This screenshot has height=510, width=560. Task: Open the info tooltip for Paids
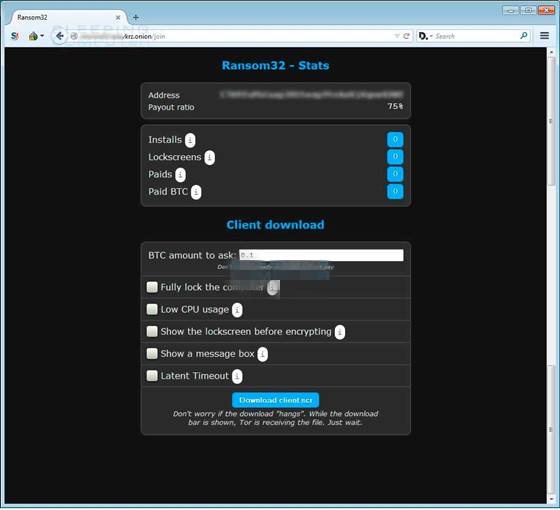pyautogui.click(x=181, y=175)
